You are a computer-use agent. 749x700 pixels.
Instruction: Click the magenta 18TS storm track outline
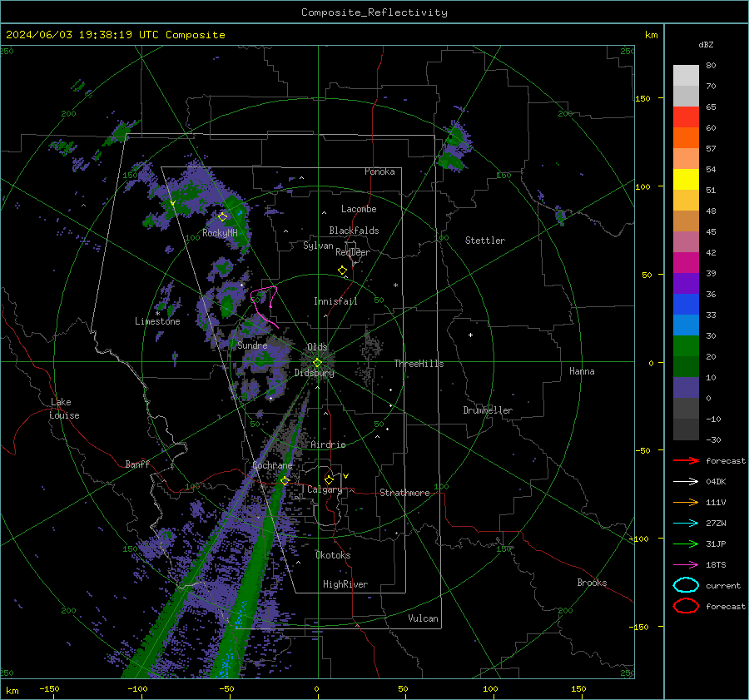[264, 305]
